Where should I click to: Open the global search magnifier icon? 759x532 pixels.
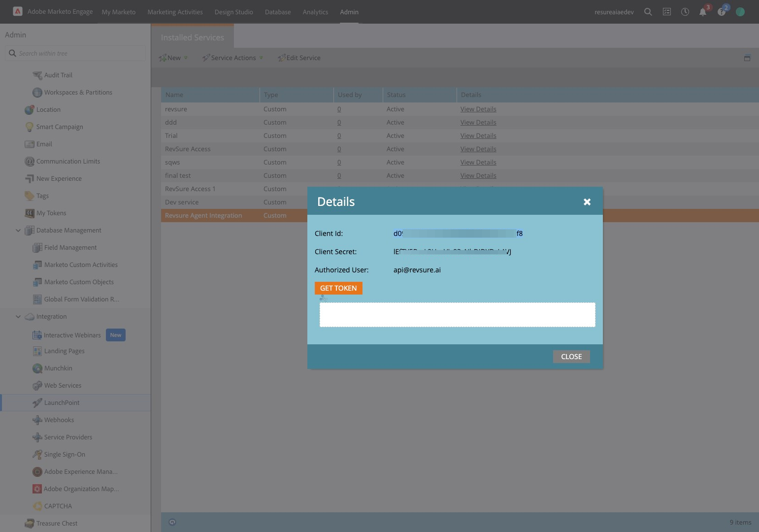648,12
